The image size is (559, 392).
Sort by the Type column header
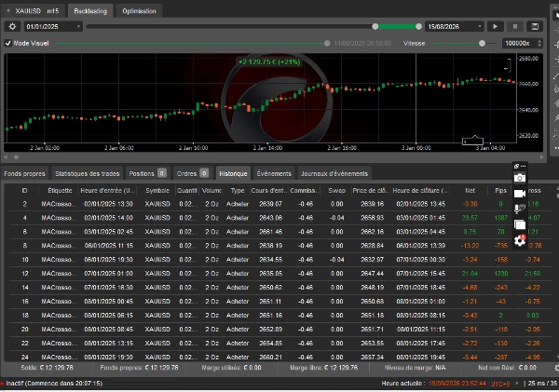238,191
